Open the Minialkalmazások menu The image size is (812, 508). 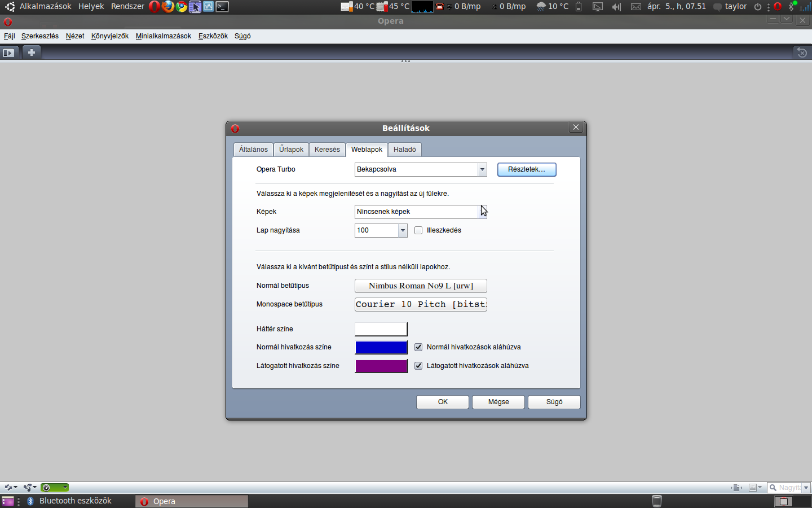point(164,36)
